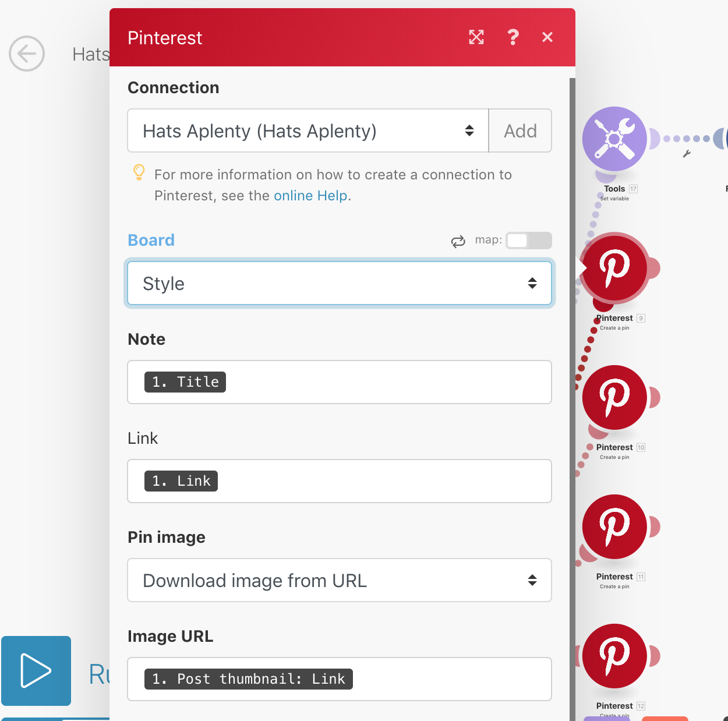Viewport: 728px width, 721px height.
Task: Click inside the Link input field
Action: pyautogui.click(x=384, y=481)
